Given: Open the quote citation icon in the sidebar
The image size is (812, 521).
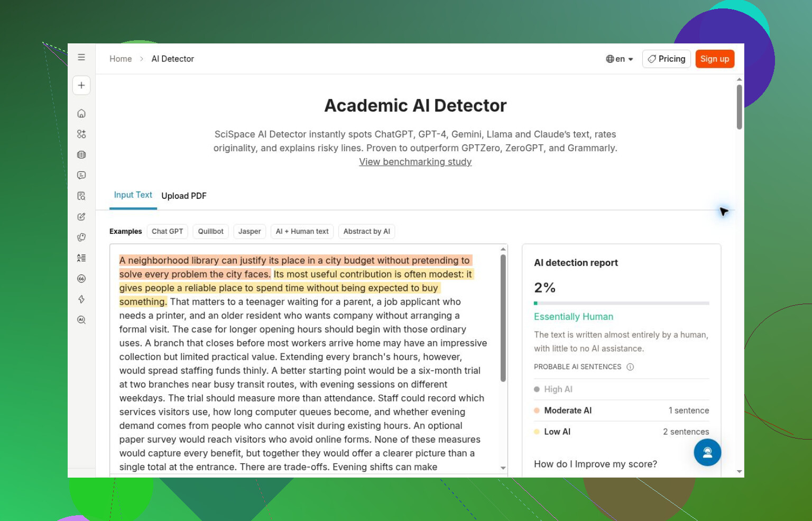Looking at the screenshot, I should pyautogui.click(x=81, y=278).
